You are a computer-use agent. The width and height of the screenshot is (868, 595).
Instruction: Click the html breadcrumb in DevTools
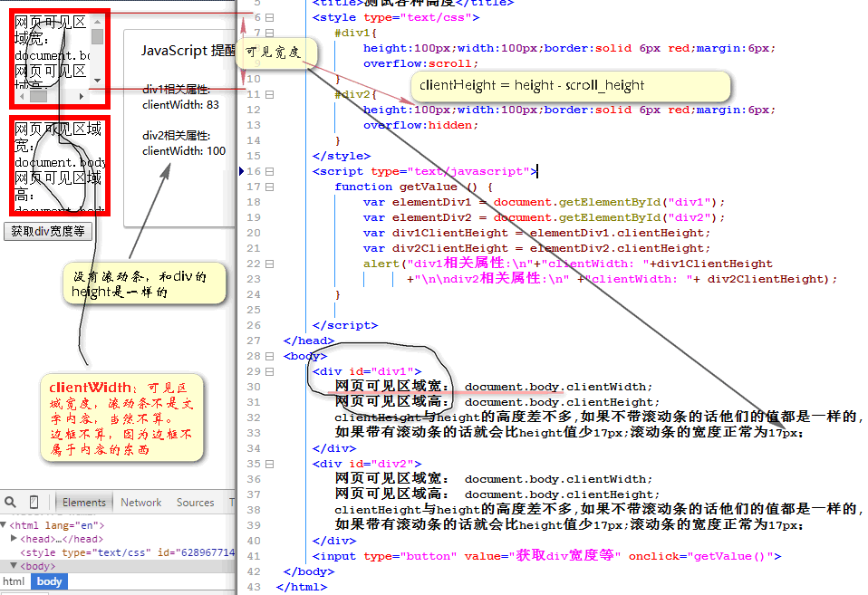pyautogui.click(x=14, y=581)
